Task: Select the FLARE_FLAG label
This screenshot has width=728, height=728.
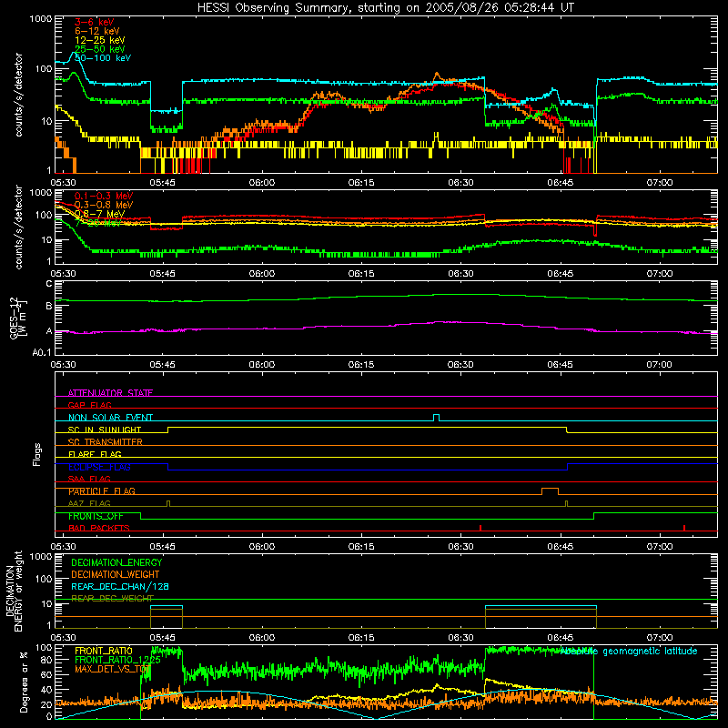Action: [95, 454]
